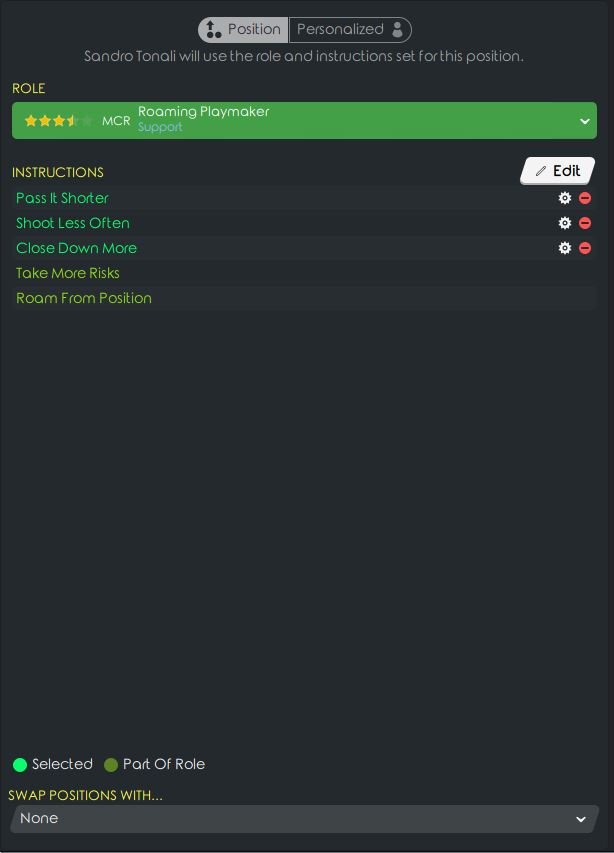Click the Take More Risks instruction

(68, 273)
